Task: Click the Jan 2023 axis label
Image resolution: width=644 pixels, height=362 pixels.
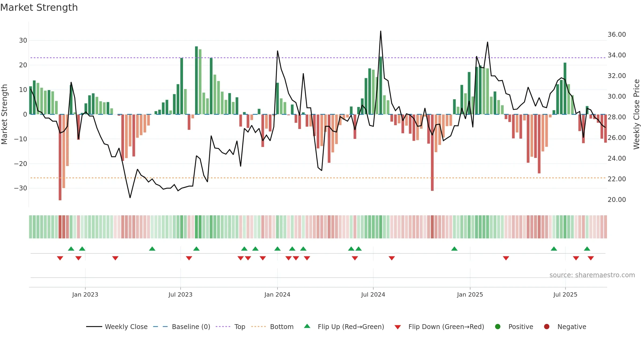Action: point(85,294)
